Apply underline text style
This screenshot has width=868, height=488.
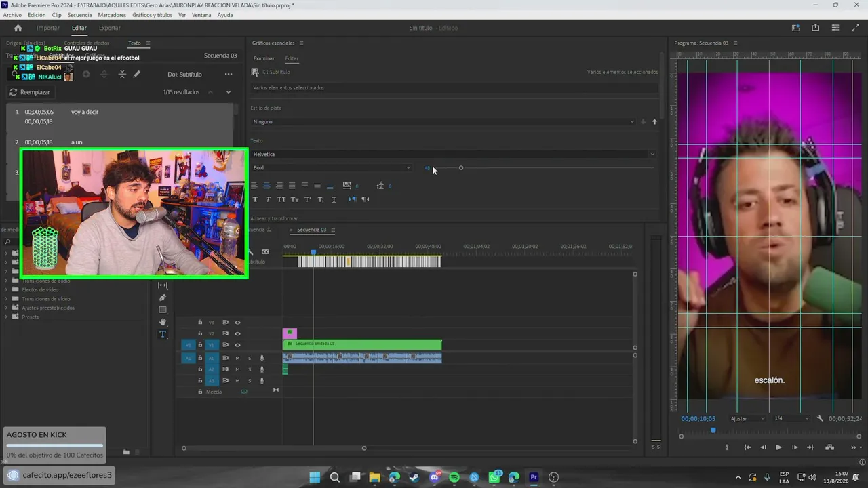pyautogui.click(x=334, y=199)
